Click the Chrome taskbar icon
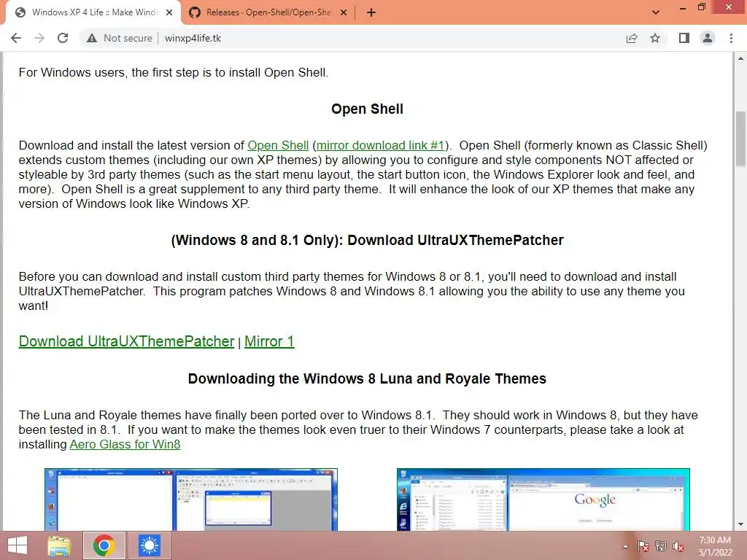 (104, 545)
